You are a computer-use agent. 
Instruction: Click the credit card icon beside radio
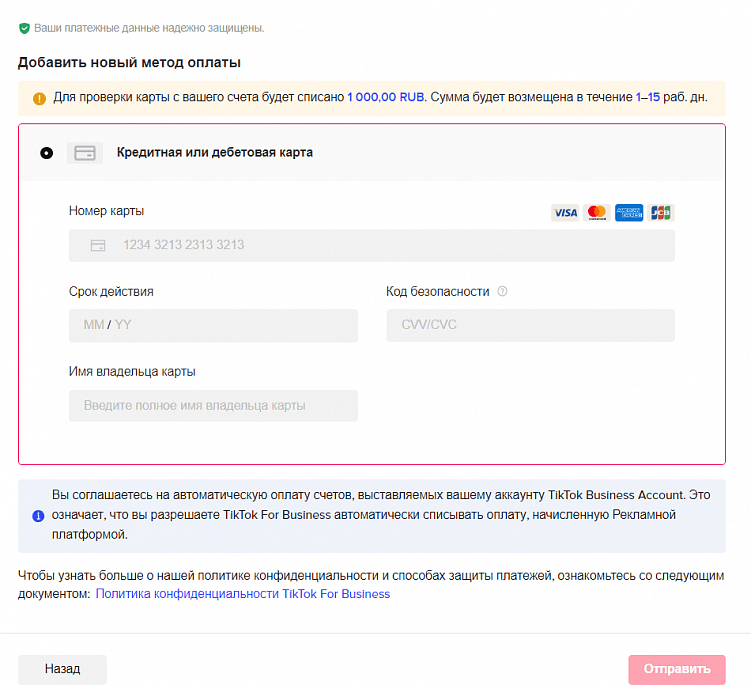point(85,153)
